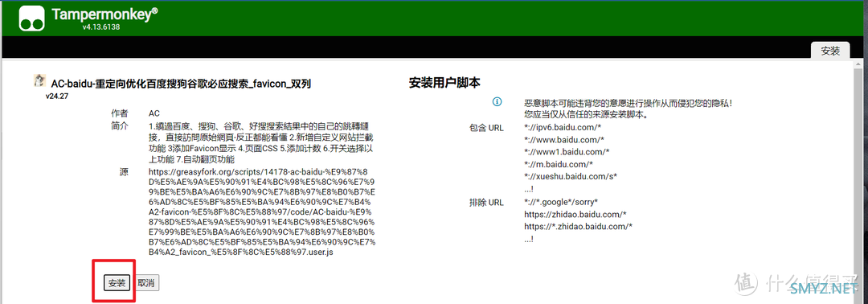Expand the truncated exclude URL list ellipsis
Viewport: 868px width, 304px height.
coord(528,239)
